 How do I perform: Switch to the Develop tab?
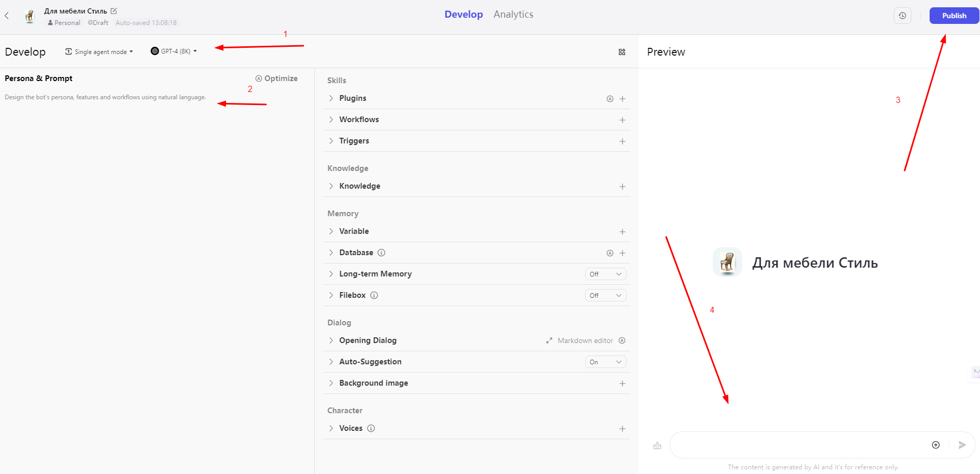pos(463,14)
